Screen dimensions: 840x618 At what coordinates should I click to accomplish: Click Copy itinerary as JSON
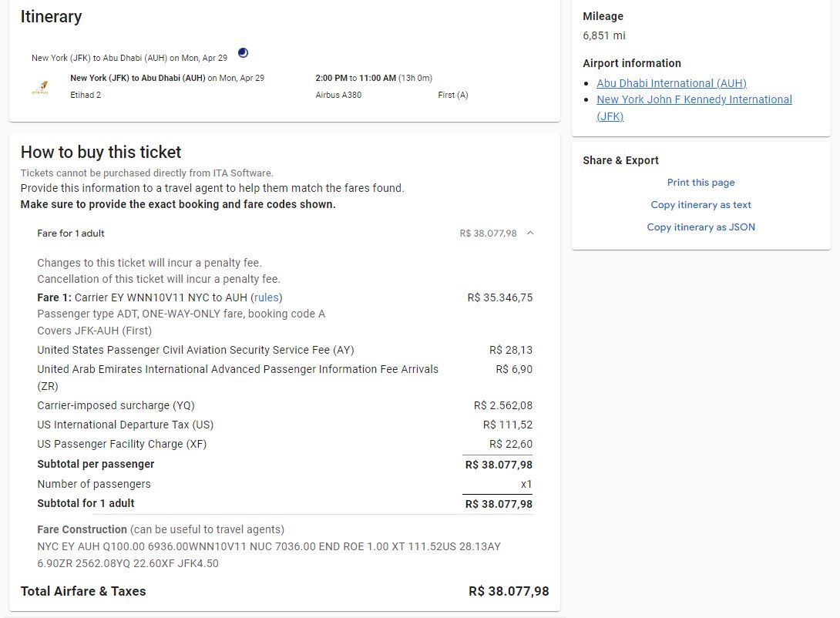(701, 227)
